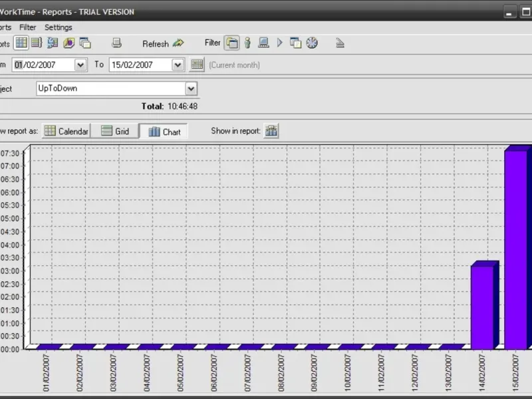This screenshot has height=399, width=532.
Task: Expand the From date dropdown
Action: pyautogui.click(x=80, y=65)
